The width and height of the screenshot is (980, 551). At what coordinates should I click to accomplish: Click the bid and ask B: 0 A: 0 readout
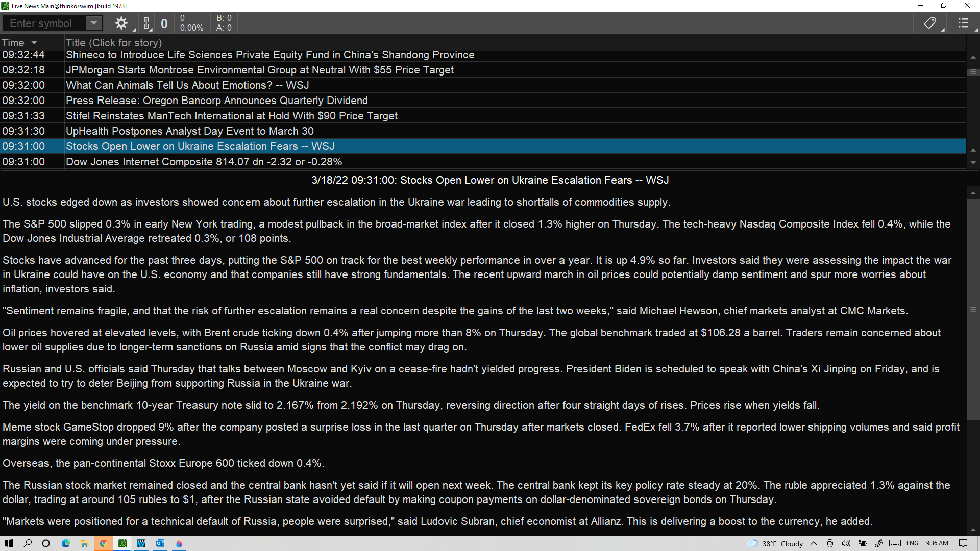pyautogui.click(x=224, y=23)
